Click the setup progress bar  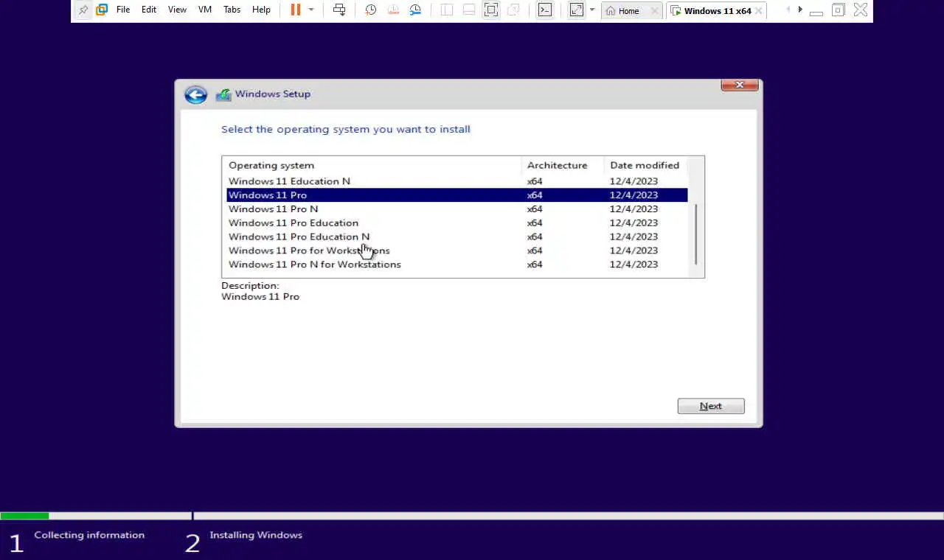(x=472, y=516)
